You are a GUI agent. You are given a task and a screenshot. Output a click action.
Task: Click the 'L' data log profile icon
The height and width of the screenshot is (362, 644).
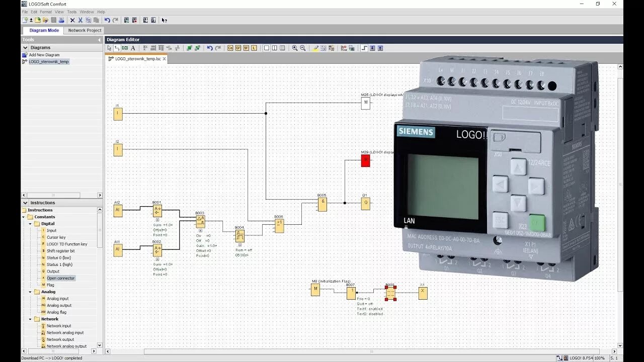click(254, 48)
